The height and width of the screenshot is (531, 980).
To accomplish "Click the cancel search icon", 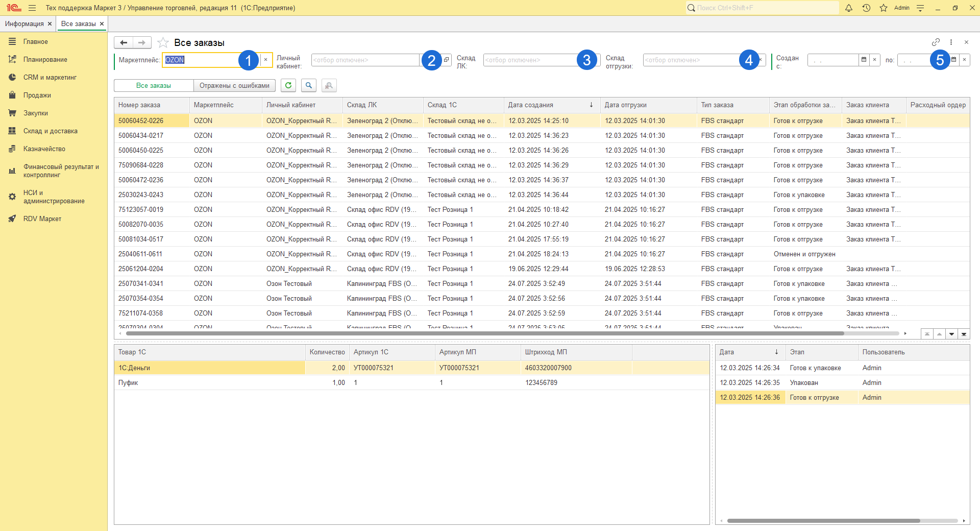I will [329, 86].
